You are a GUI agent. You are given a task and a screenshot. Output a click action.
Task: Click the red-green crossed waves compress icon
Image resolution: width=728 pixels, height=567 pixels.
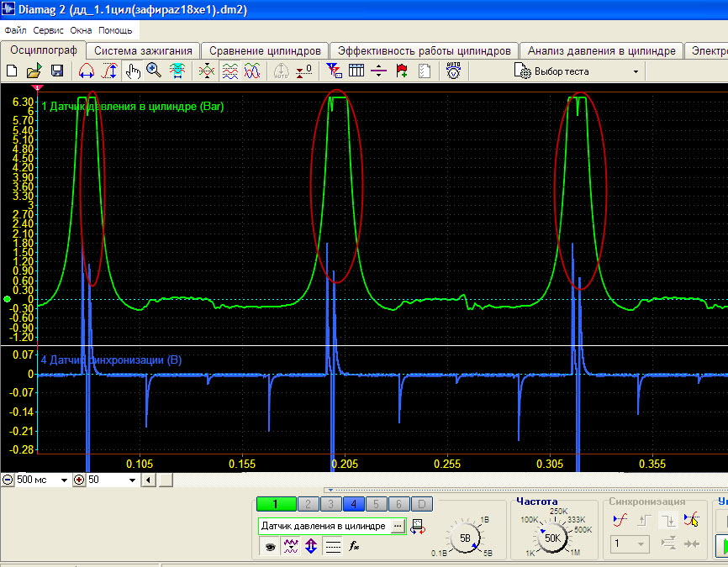(x=207, y=71)
